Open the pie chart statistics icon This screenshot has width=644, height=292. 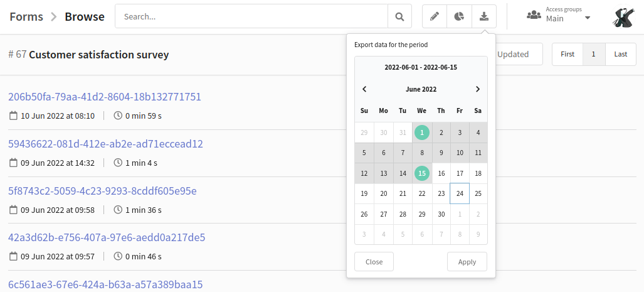[459, 16]
